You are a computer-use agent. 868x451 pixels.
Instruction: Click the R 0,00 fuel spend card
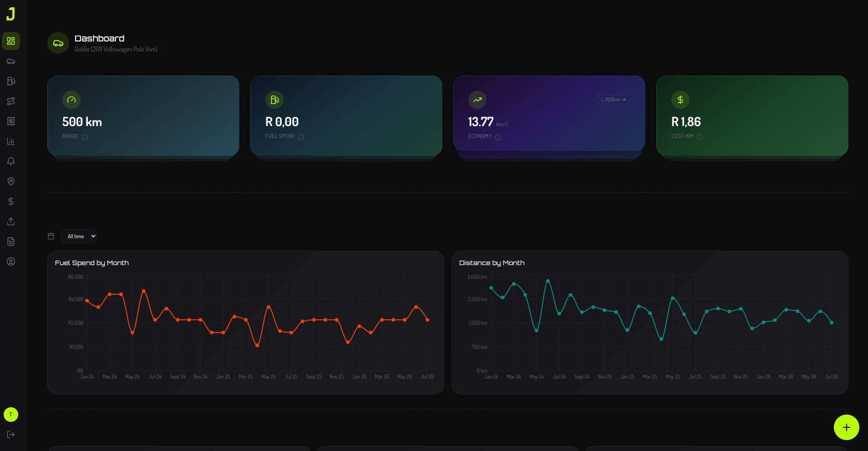pos(346,116)
